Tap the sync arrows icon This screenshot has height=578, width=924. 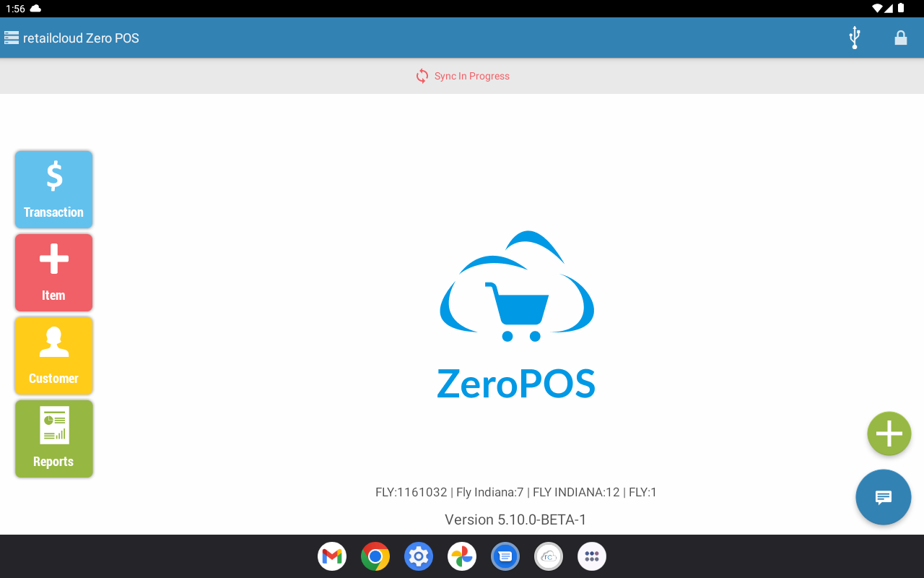click(x=422, y=76)
